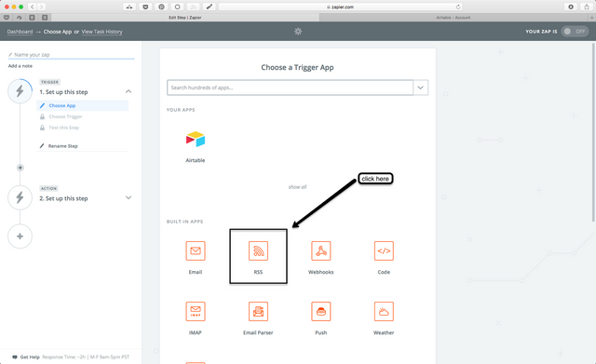Switch to Edit Step Zapier tab

click(x=185, y=18)
